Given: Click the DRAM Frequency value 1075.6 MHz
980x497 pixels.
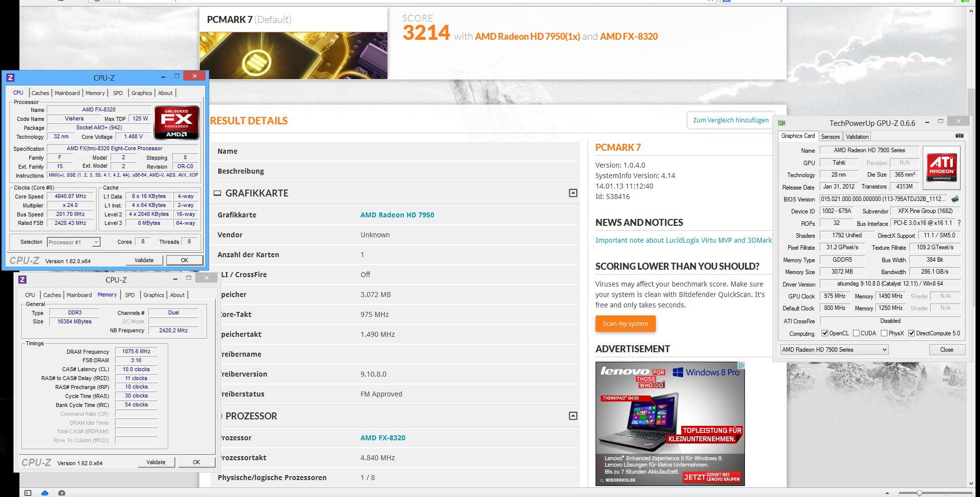Looking at the screenshot, I should point(136,351).
